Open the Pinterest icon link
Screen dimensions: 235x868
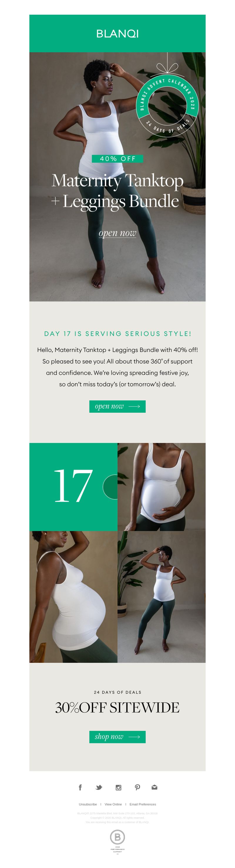[137, 788]
